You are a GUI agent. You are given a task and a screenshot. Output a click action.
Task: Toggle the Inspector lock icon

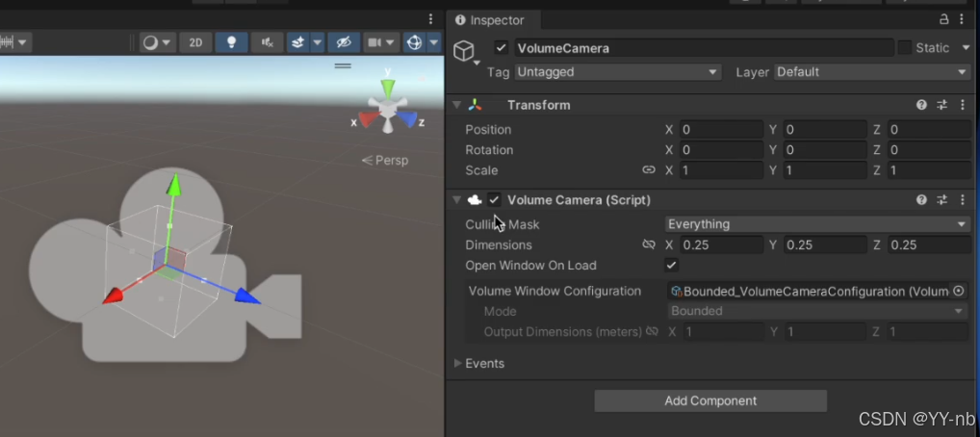(x=943, y=20)
